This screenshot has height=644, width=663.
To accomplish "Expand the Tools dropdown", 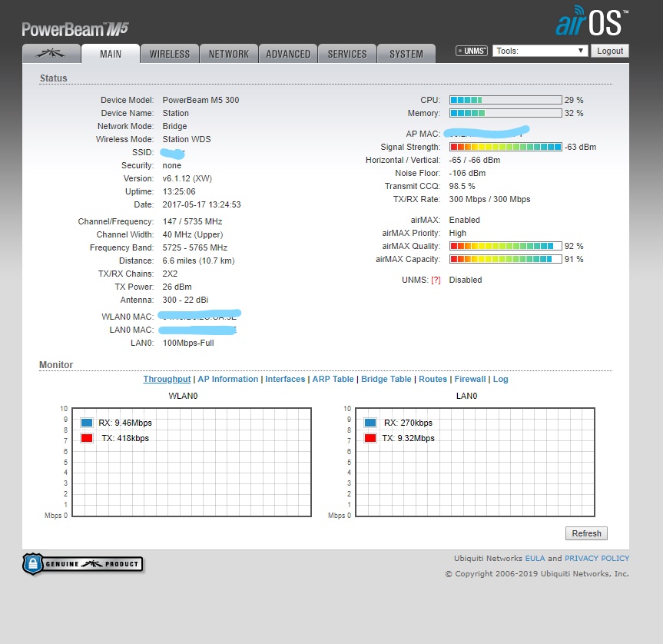I will tap(540, 51).
